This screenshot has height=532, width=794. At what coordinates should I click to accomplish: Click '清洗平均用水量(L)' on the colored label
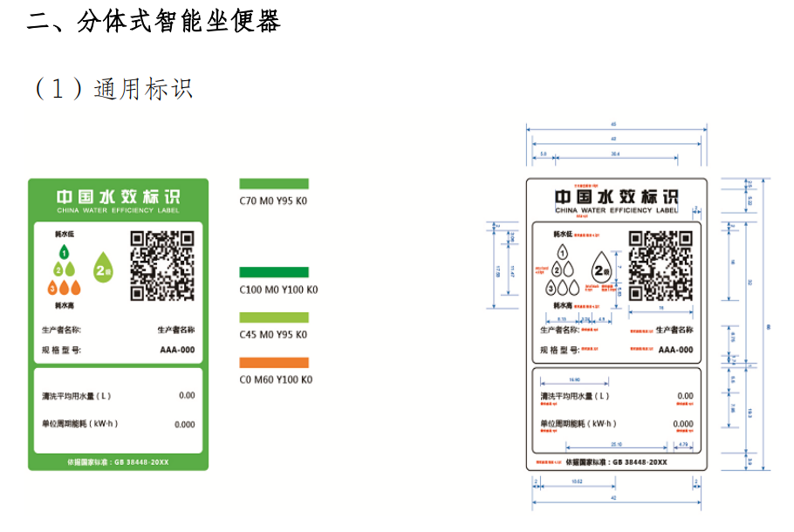tap(77, 396)
